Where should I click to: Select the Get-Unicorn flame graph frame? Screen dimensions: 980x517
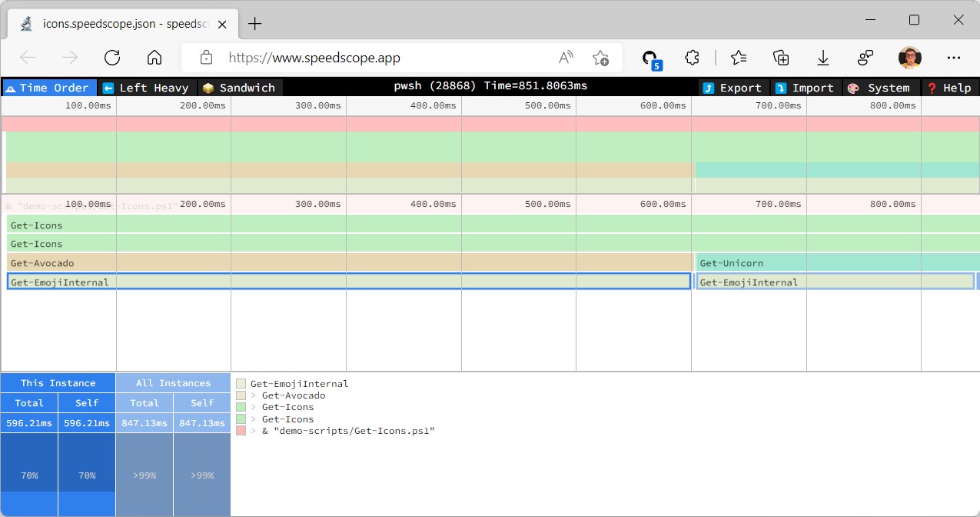(838, 263)
